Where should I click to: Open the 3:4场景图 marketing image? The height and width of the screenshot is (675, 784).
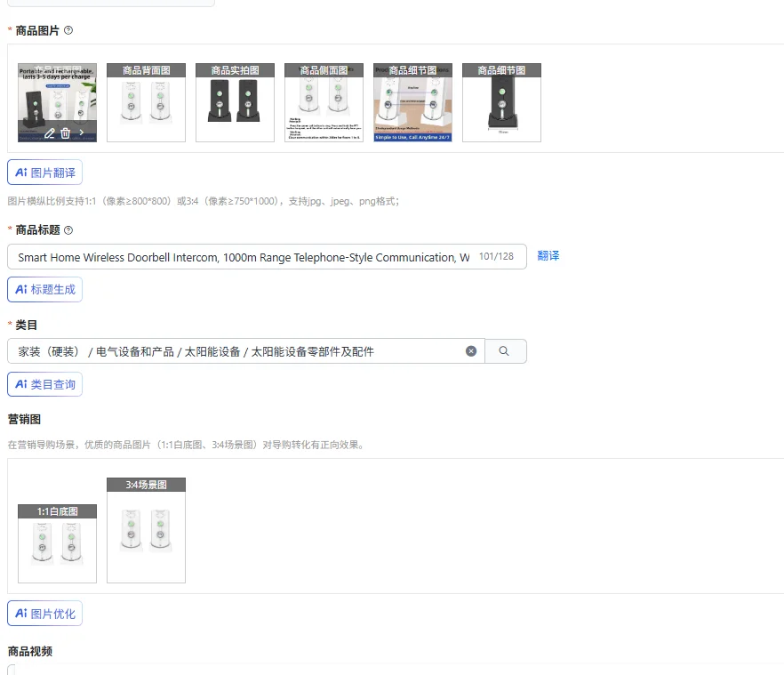[x=146, y=530]
